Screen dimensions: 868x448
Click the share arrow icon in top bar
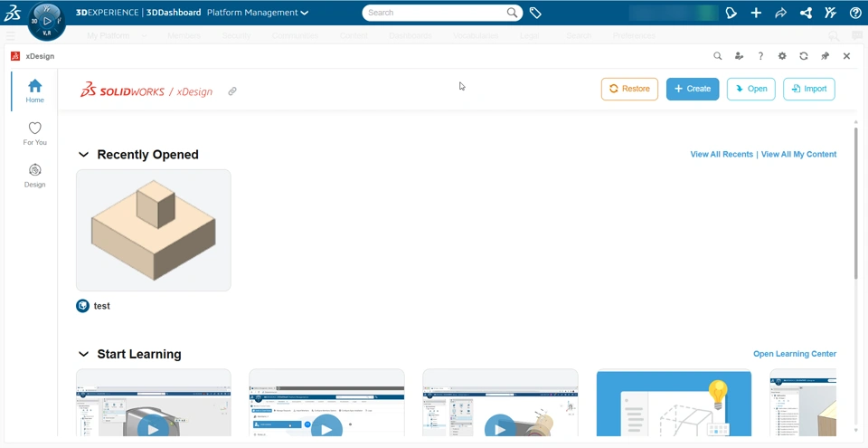pos(780,13)
